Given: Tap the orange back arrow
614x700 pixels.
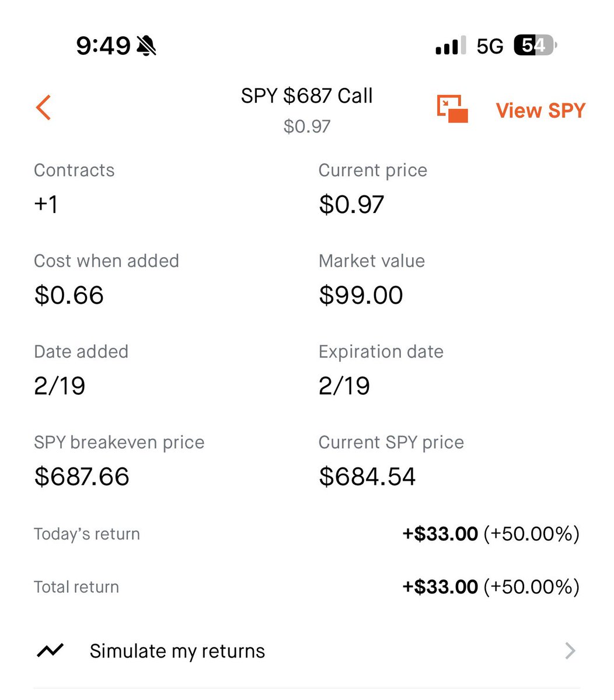Looking at the screenshot, I should [44, 108].
